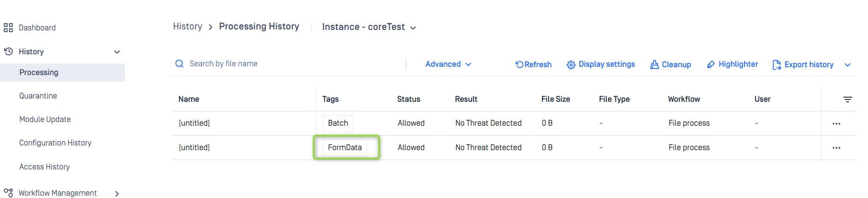Open the Export history dropdown arrow
Screen dimensions: 868x198
pyautogui.click(x=848, y=65)
